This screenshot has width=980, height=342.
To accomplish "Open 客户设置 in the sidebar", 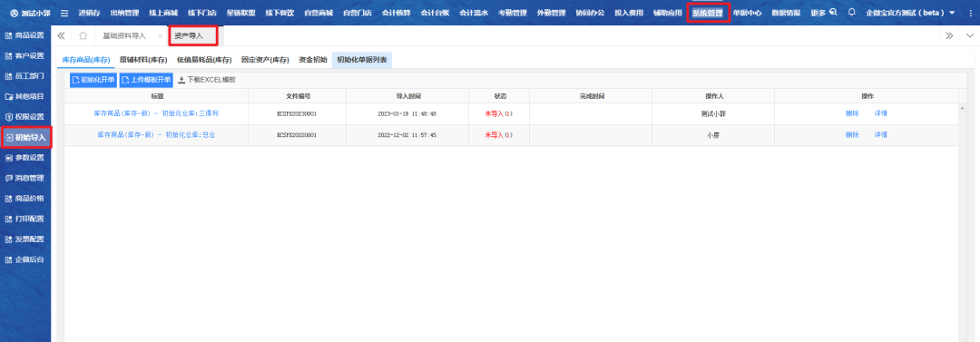I will (x=25, y=55).
